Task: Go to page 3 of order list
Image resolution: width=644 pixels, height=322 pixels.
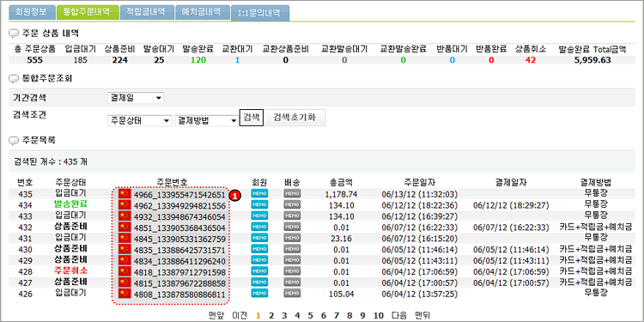Action: click(284, 315)
